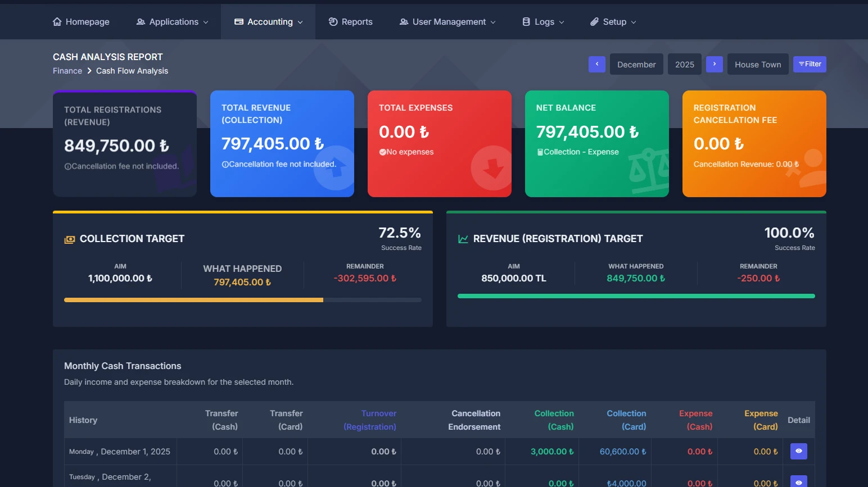868x487 pixels.
Task: Expand the Applications dropdown menu
Action: (x=173, y=22)
